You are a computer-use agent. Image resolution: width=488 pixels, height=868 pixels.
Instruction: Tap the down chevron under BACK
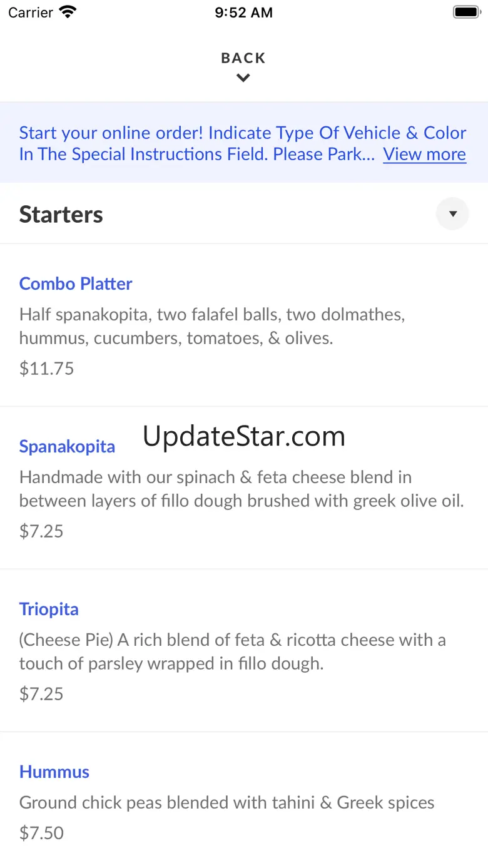(x=243, y=78)
